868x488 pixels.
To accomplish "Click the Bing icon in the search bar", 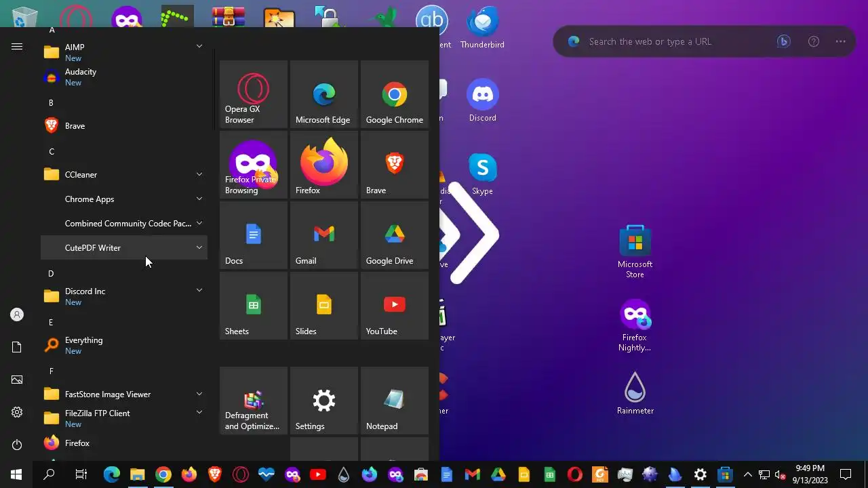I will point(783,41).
